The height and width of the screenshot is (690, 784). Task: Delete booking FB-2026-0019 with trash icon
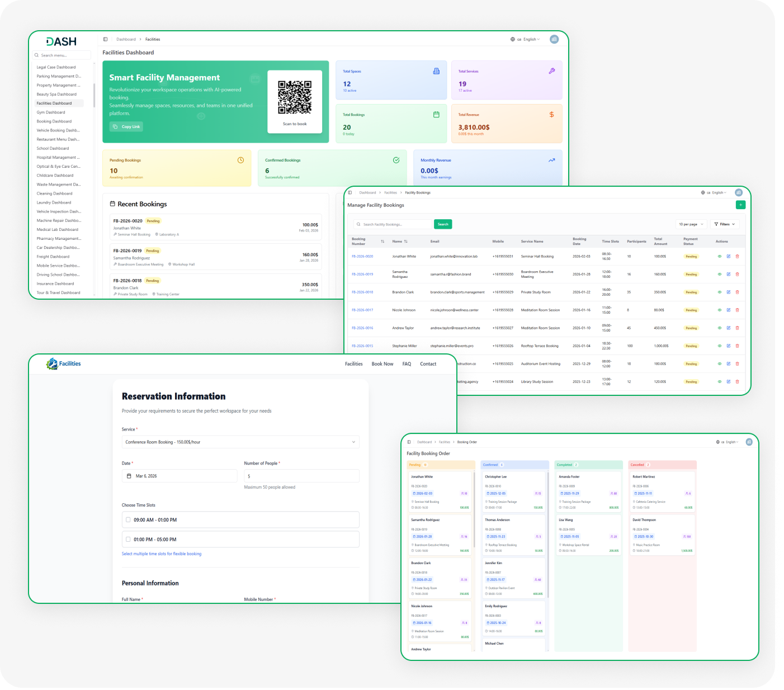pos(737,274)
